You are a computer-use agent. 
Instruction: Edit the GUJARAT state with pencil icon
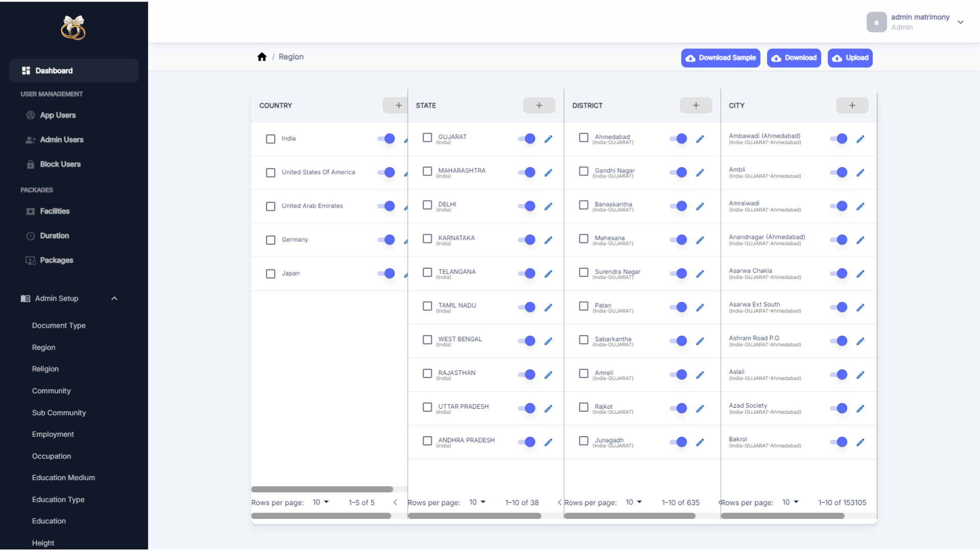548,139
